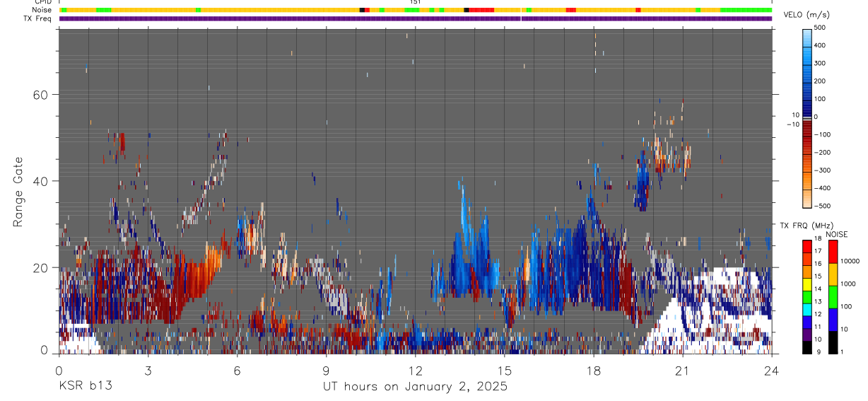Click the UT hours on January 2, 2025 title

[x=416, y=387]
